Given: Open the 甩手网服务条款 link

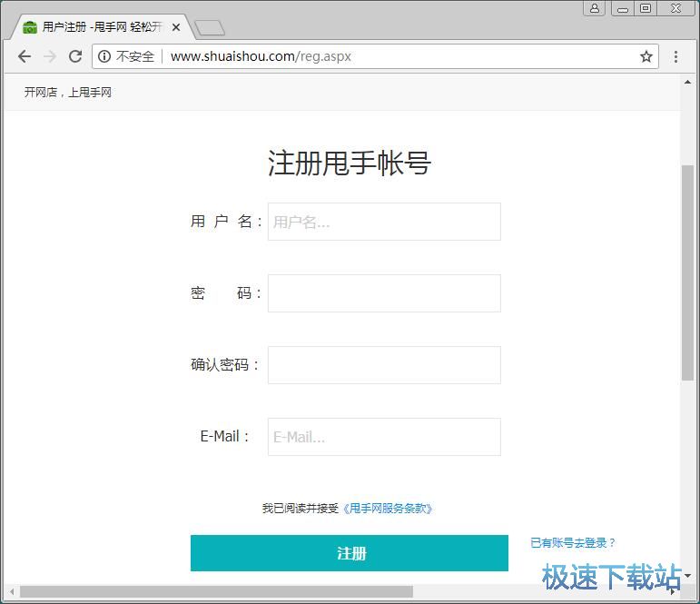Looking at the screenshot, I should 387,509.
